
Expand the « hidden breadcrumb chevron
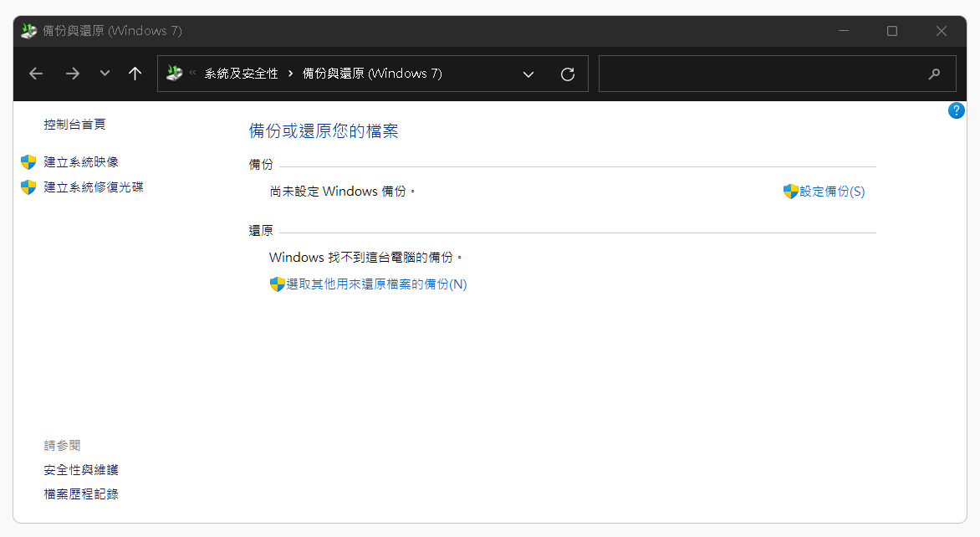pos(192,73)
